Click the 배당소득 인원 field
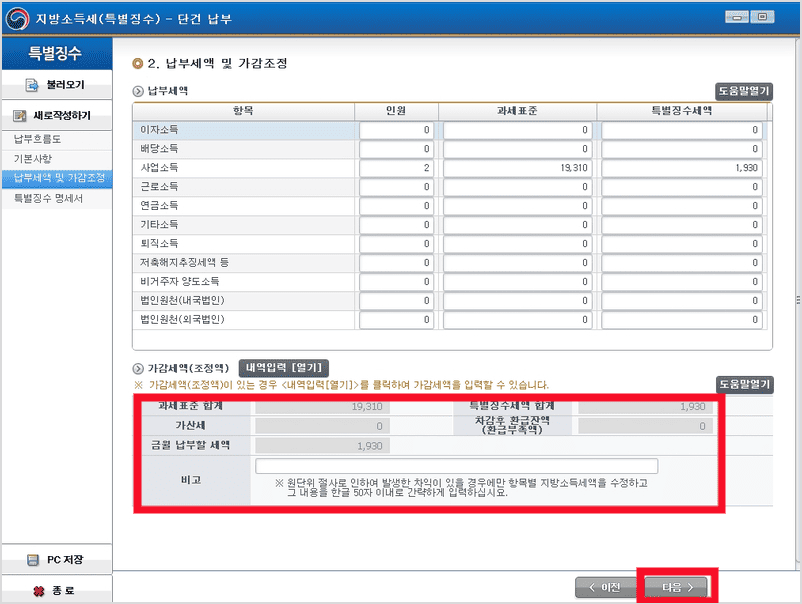 [395, 150]
